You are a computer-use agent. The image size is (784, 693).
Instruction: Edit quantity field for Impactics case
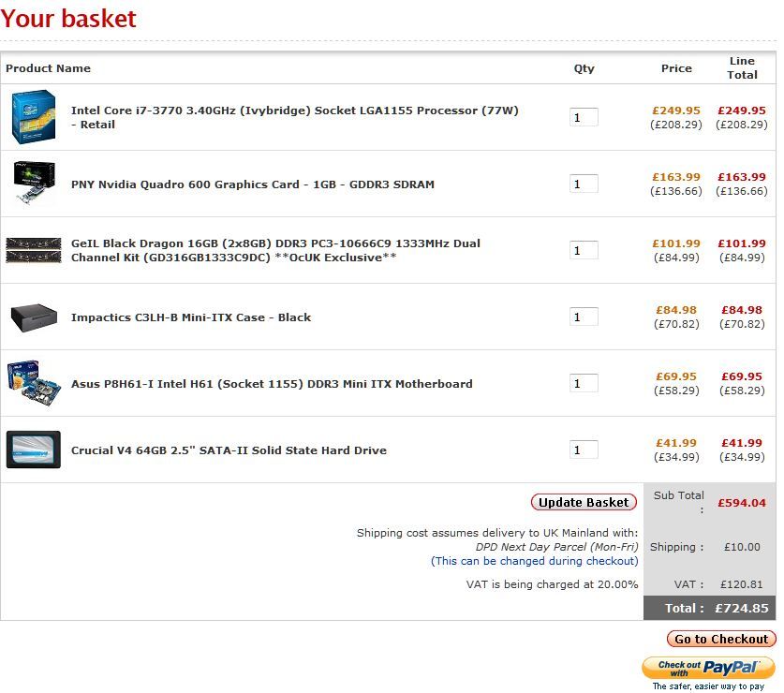click(x=584, y=317)
